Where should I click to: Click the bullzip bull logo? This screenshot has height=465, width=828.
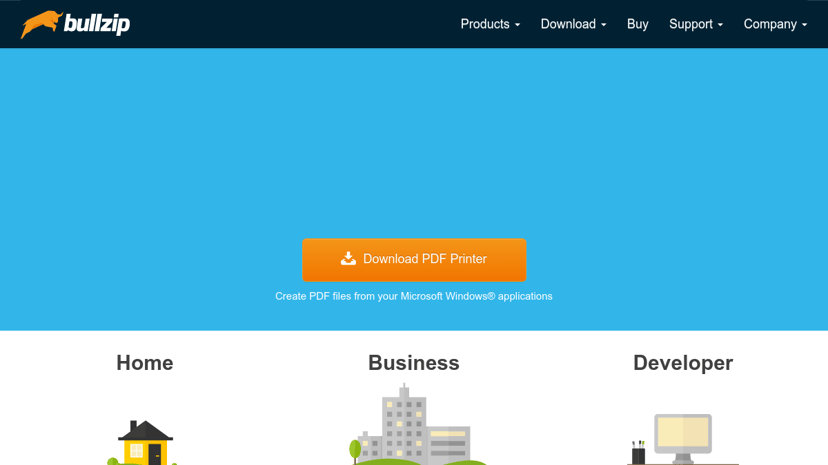pyautogui.click(x=75, y=24)
